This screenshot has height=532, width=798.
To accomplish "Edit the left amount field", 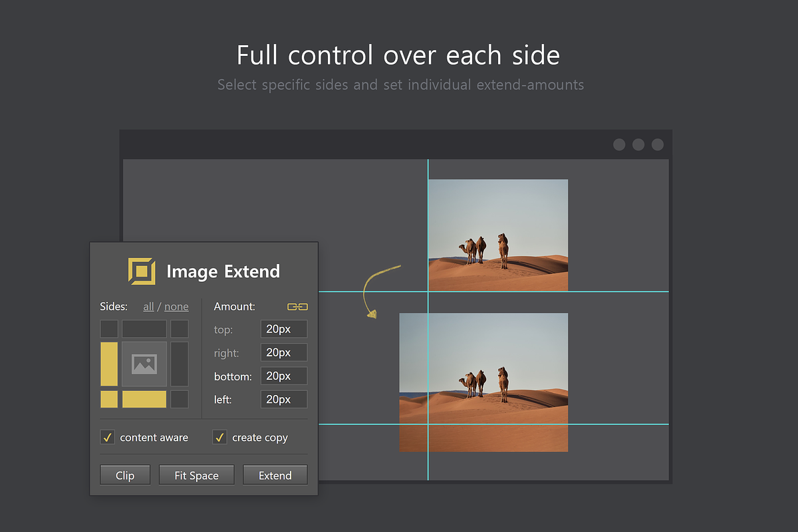I will click(x=284, y=399).
